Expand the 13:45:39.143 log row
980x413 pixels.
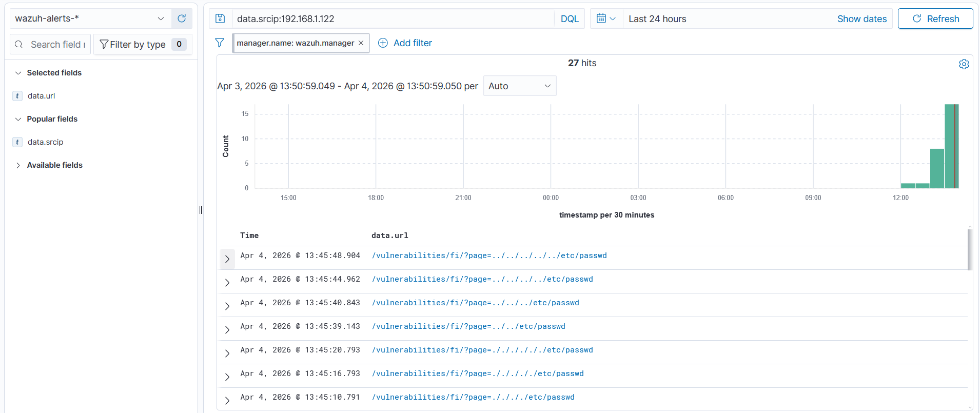pos(227,330)
